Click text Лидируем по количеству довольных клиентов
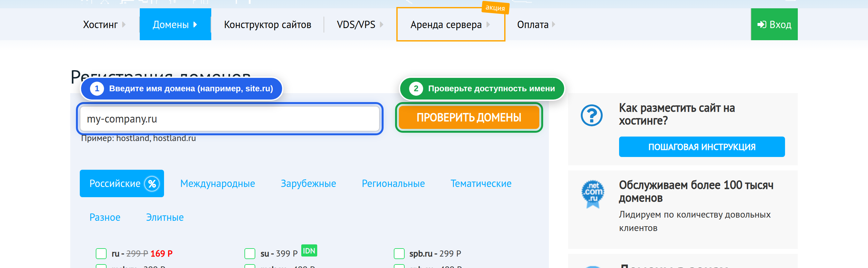This screenshot has width=868, height=268. (x=694, y=221)
